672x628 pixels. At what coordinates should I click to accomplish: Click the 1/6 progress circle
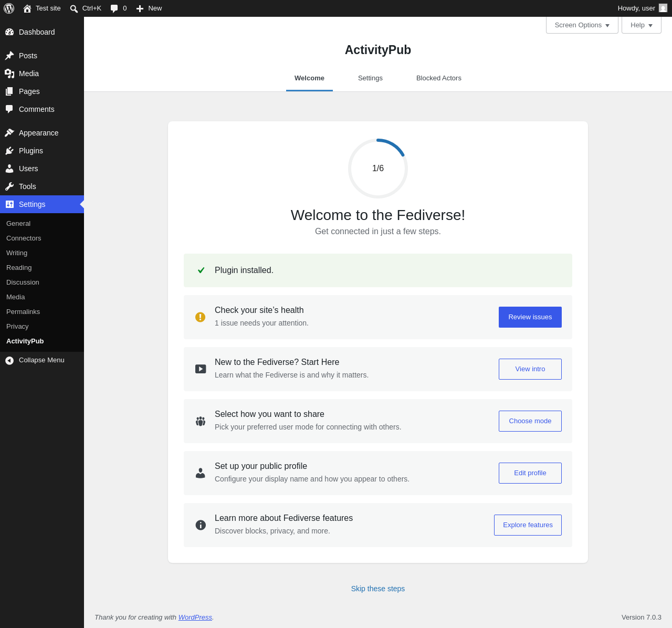point(378,169)
